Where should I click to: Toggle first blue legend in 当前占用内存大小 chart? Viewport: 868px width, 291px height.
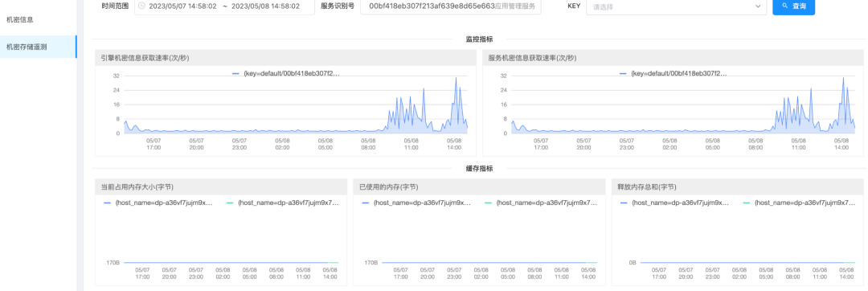[x=158, y=203]
